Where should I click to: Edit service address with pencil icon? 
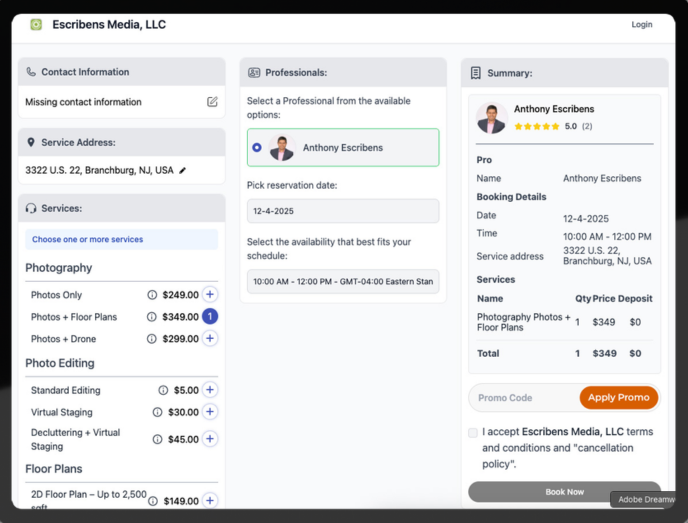183,170
